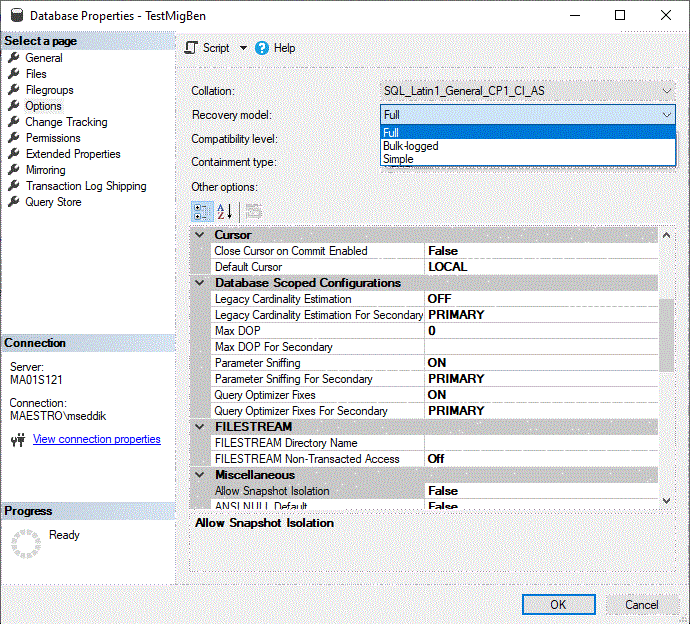
Task: Click the wrench icon beside Options
Action: point(14,106)
